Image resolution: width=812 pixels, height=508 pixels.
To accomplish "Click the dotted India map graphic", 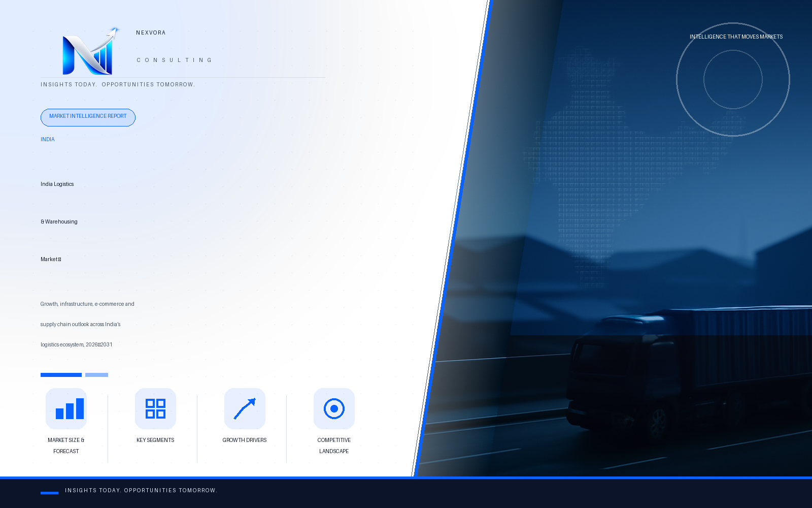I will [x=629, y=163].
